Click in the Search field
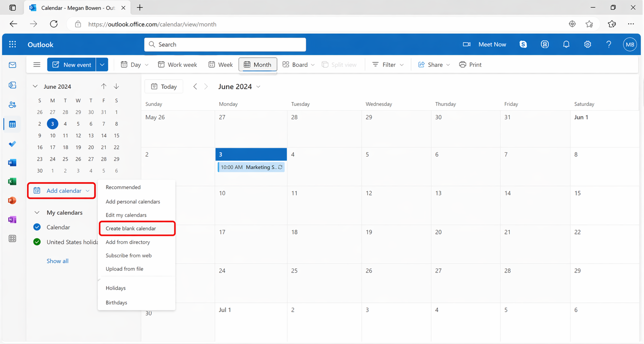Viewport: 644px width, 344px height. tap(225, 44)
